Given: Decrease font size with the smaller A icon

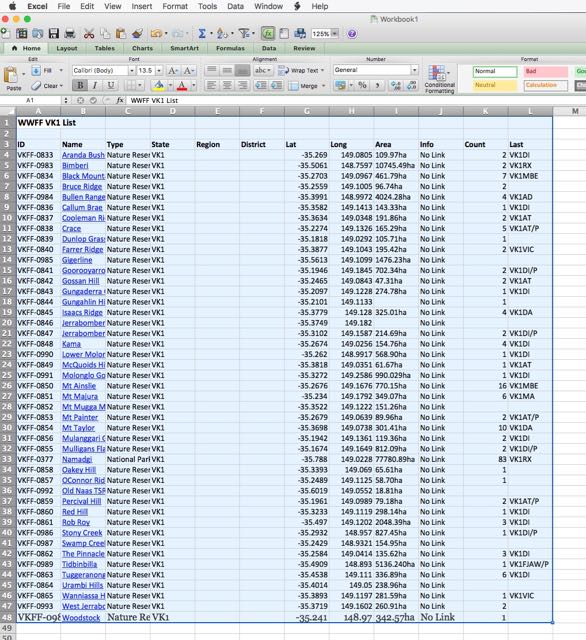Looking at the screenshot, I should tap(189, 71).
